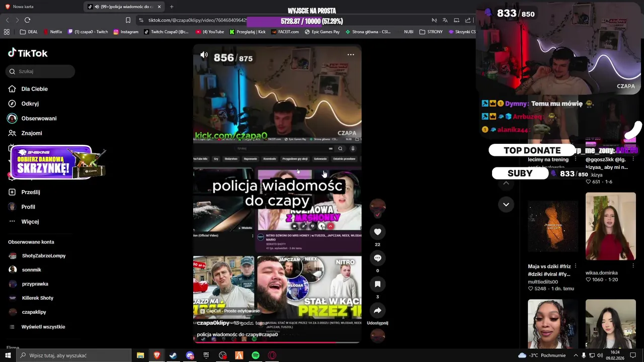
Task: Click the Odbierz darmową skrzynkę banner
Action: pos(57,163)
